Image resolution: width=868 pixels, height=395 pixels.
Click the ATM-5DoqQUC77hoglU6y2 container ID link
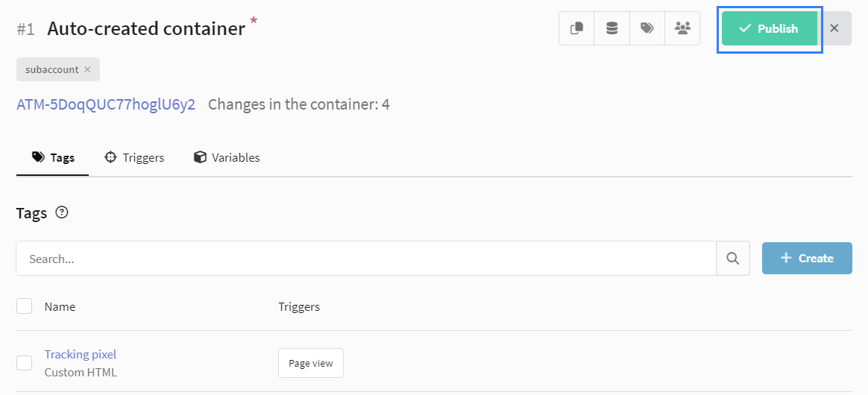point(106,104)
